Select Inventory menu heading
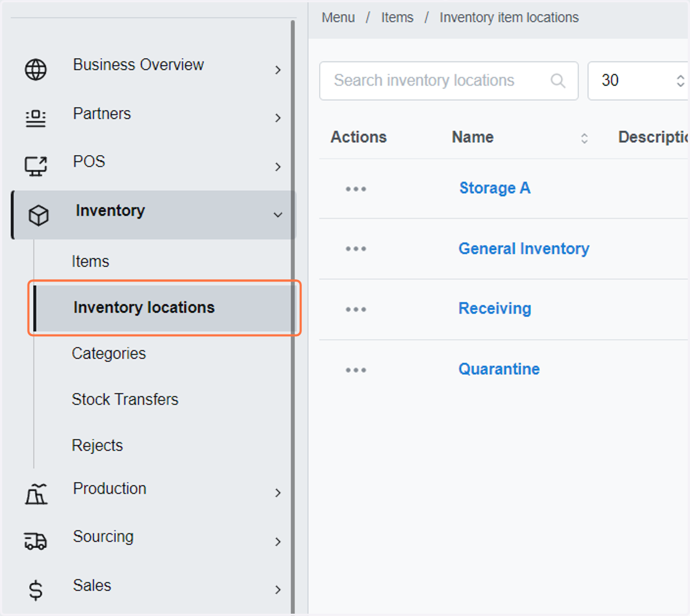The width and height of the screenshot is (690, 616). click(110, 211)
